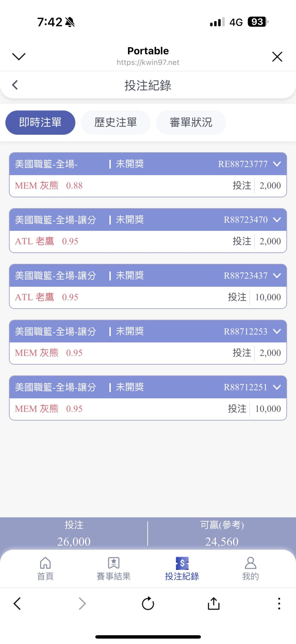Expand bet slip R88712253 details
This screenshot has height=644, width=296.
(x=277, y=331)
